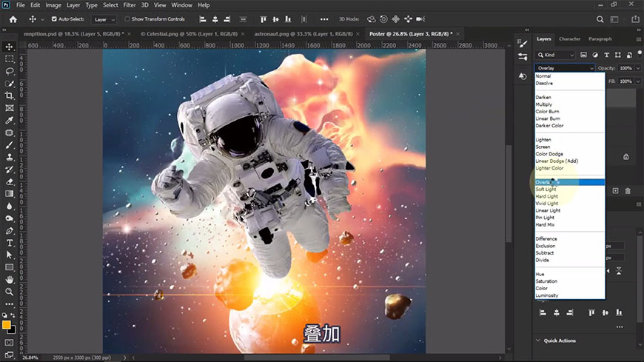The image size is (644, 362).
Task: Select the Move tool
Action: coord(9,47)
